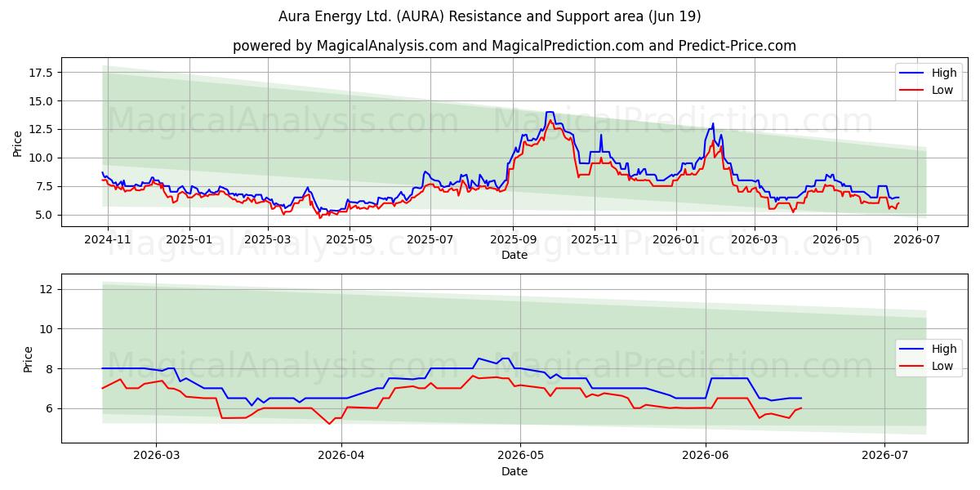
Task: Click the bottom chart's 'Price' axis label
Action: pos(29,359)
